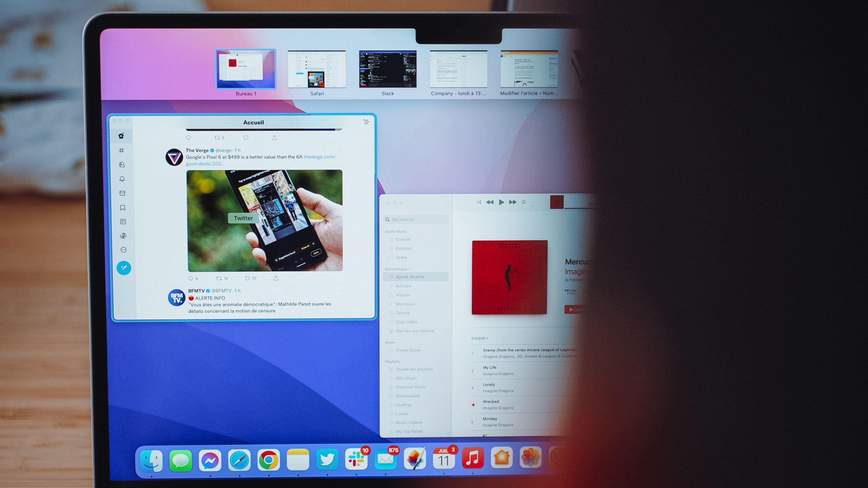Skip to next track in Music
Screen dimensions: 868x488
[513, 202]
